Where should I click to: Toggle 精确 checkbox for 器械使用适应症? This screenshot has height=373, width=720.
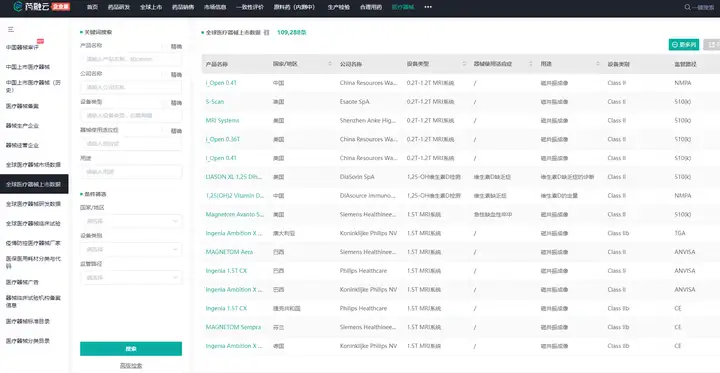pyautogui.click(x=166, y=131)
